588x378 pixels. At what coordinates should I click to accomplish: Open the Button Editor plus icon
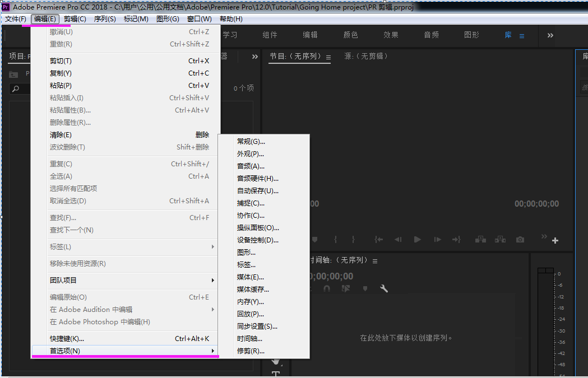click(555, 240)
